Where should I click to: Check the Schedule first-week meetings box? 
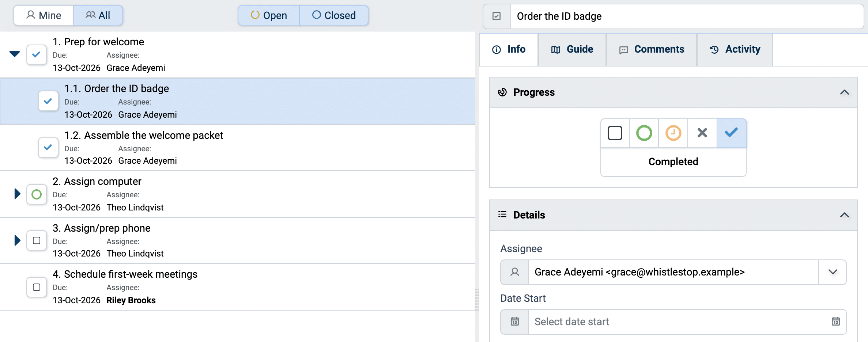click(x=37, y=287)
